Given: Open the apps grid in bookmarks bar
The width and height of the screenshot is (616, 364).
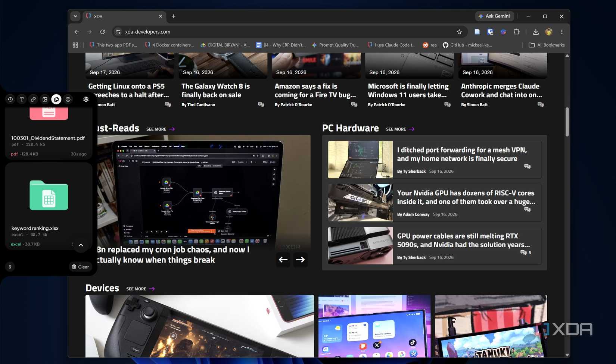Looking at the screenshot, I should 75,45.
